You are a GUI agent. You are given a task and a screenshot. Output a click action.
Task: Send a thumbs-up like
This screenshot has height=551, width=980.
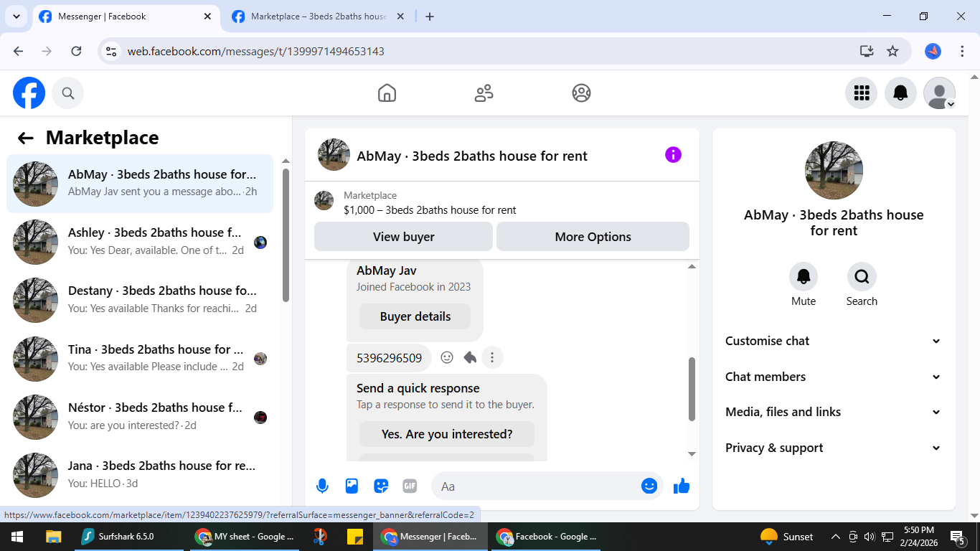click(x=682, y=486)
